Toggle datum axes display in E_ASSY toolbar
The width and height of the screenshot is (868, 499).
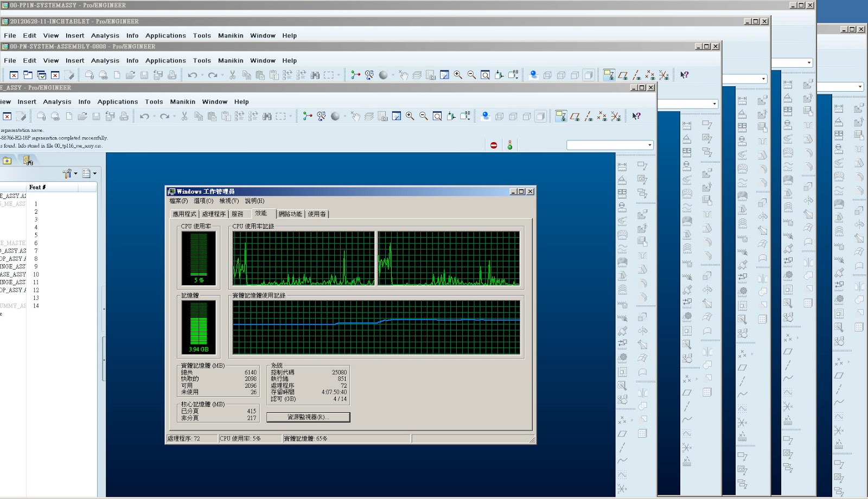[x=589, y=116]
